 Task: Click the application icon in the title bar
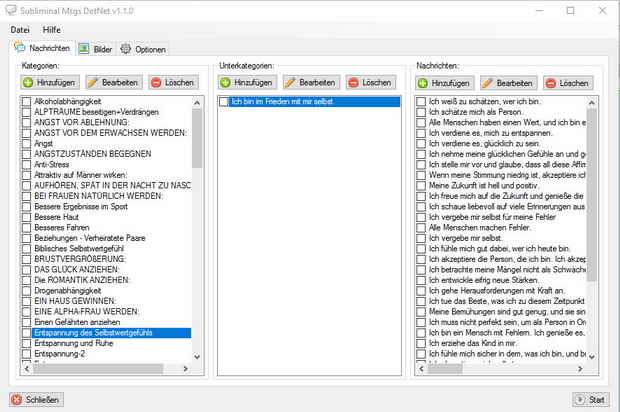tap(11, 10)
